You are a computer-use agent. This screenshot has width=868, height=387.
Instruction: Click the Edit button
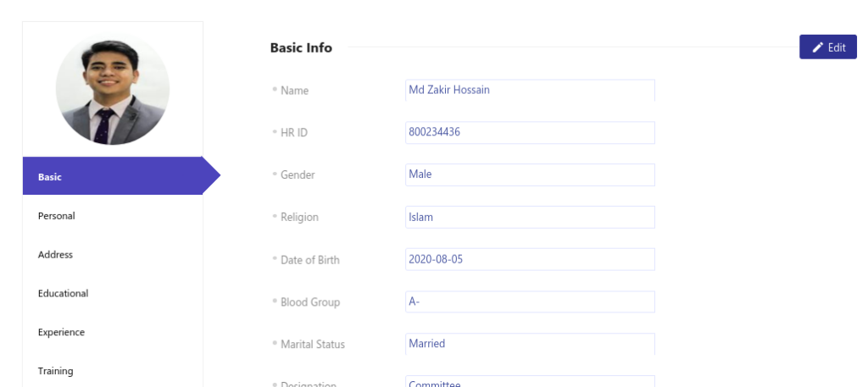pyautogui.click(x=828, y=47)
